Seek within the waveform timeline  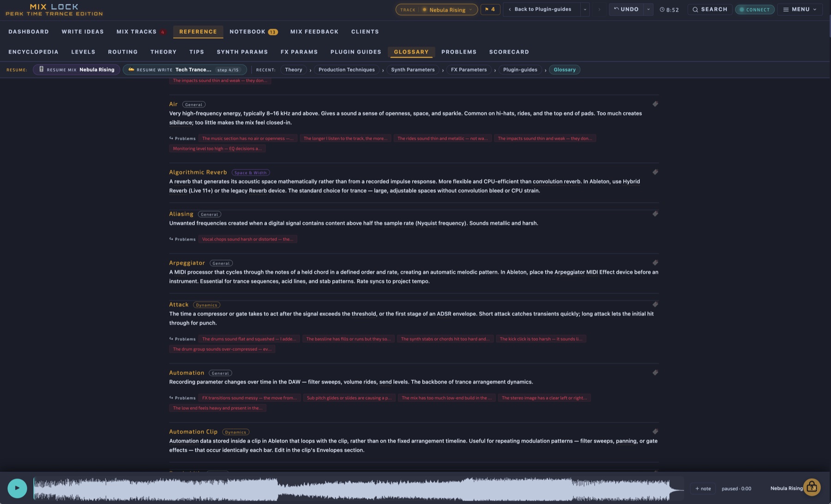tap(358, 488)
